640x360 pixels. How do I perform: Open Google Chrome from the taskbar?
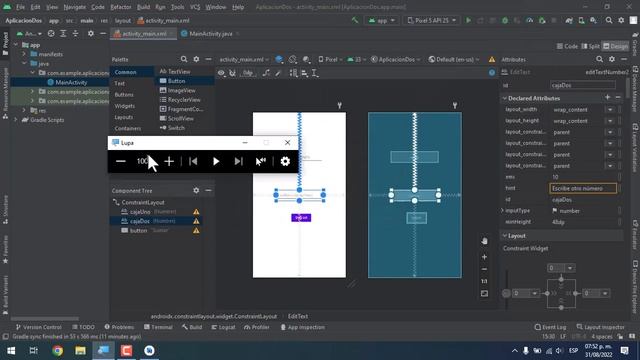58,351
